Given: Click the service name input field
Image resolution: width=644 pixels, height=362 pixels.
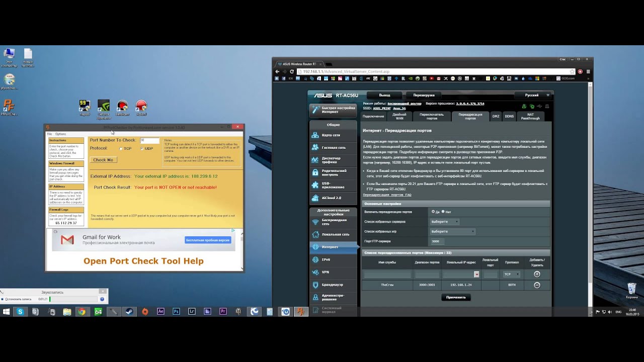Looking at the screenshot, I should pos(387,275).
